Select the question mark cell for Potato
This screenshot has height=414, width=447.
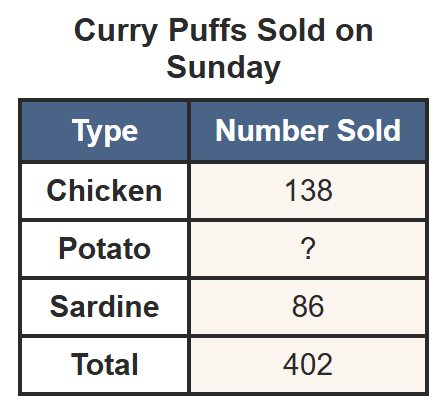308,249
